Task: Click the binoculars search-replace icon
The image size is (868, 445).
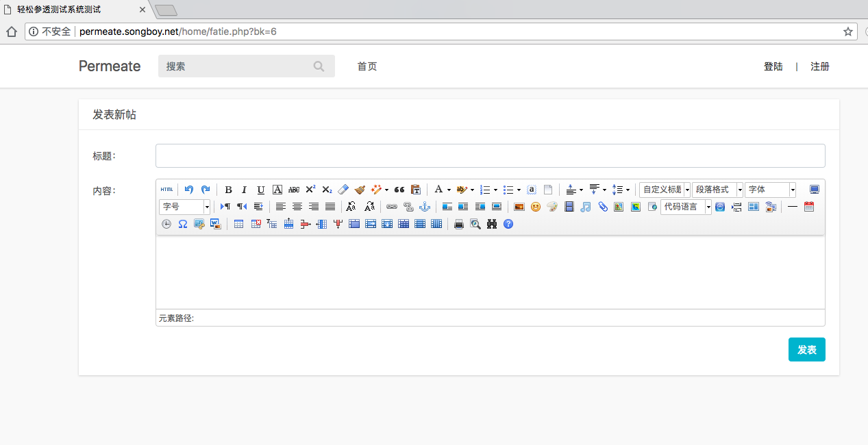Action: click(492, 224)
